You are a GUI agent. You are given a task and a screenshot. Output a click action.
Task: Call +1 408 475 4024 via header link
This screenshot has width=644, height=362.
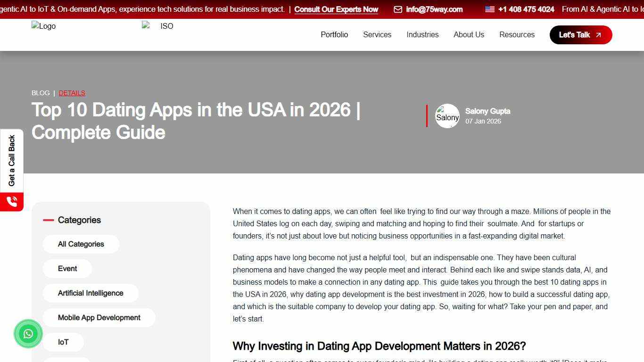pyautogui.click(x=526, y=9)
